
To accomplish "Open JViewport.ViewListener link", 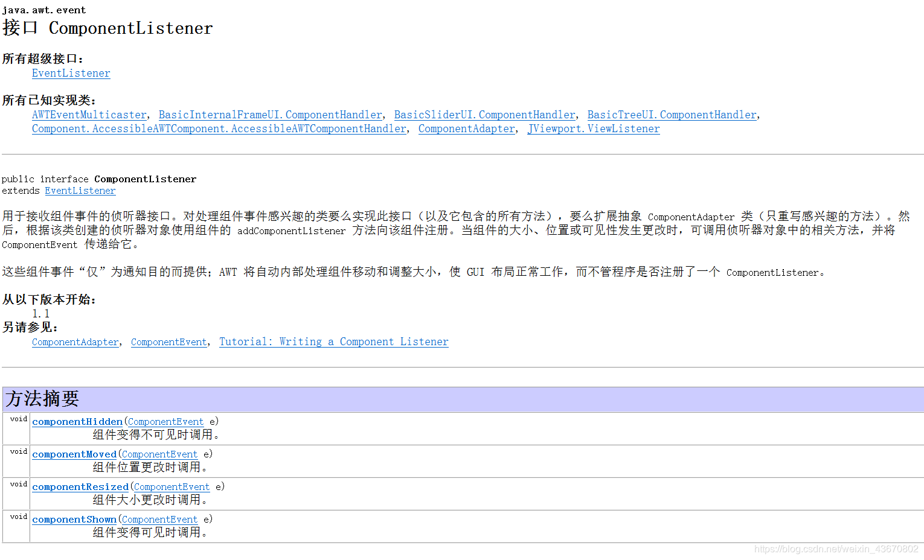I will pyautogui.click(x=594, y=129).
